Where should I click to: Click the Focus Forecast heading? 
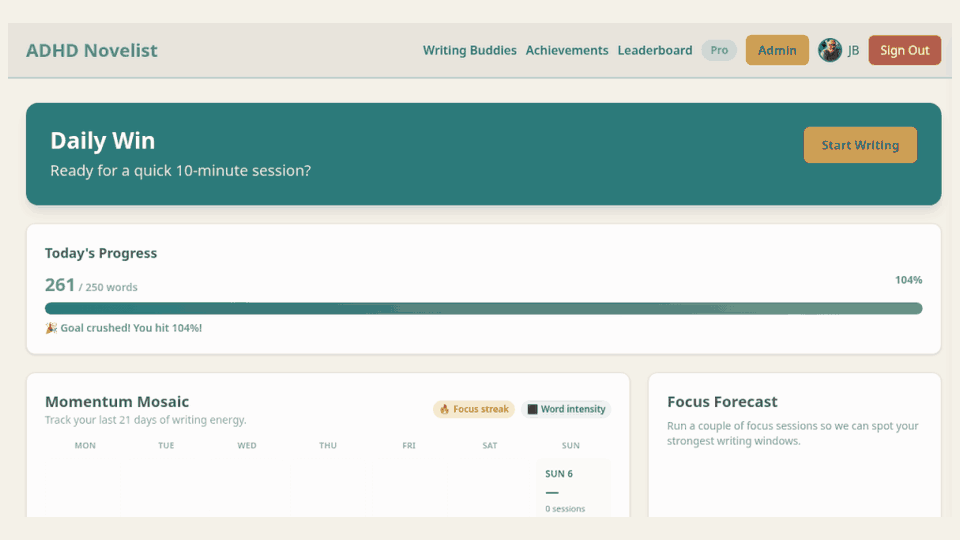722,402
